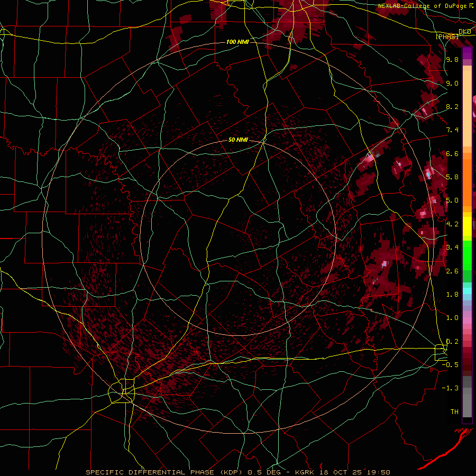The image size is (476, 476).
Task: Click the 5.0 legend value
Action: click(x=452, y=200)
